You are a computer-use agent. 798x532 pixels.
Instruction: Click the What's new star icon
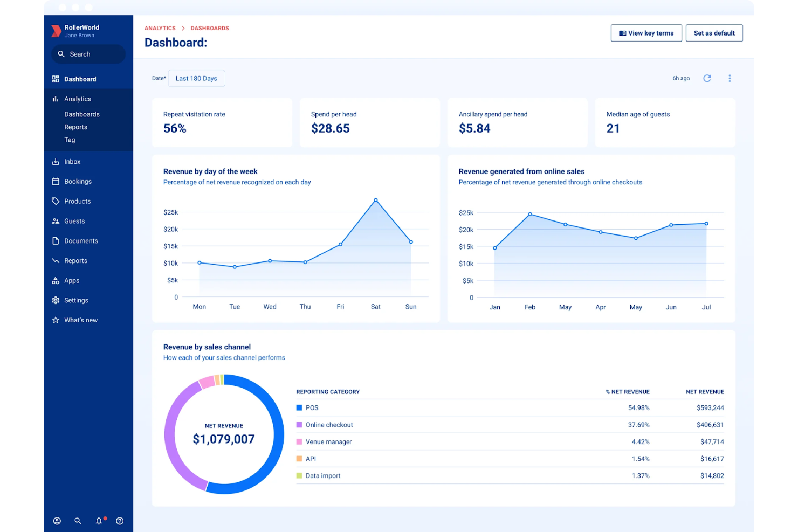[56, 320]
